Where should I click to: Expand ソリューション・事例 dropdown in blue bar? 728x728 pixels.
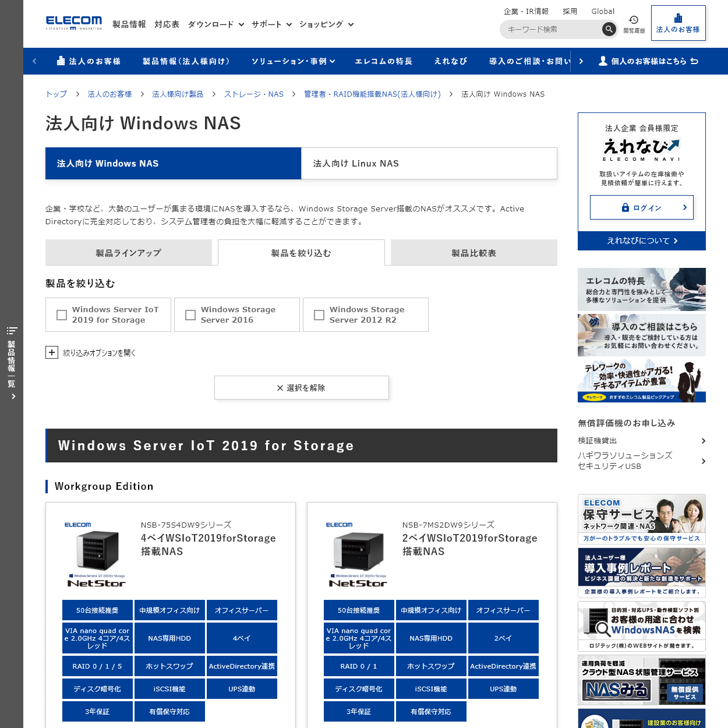coord(294,61)
